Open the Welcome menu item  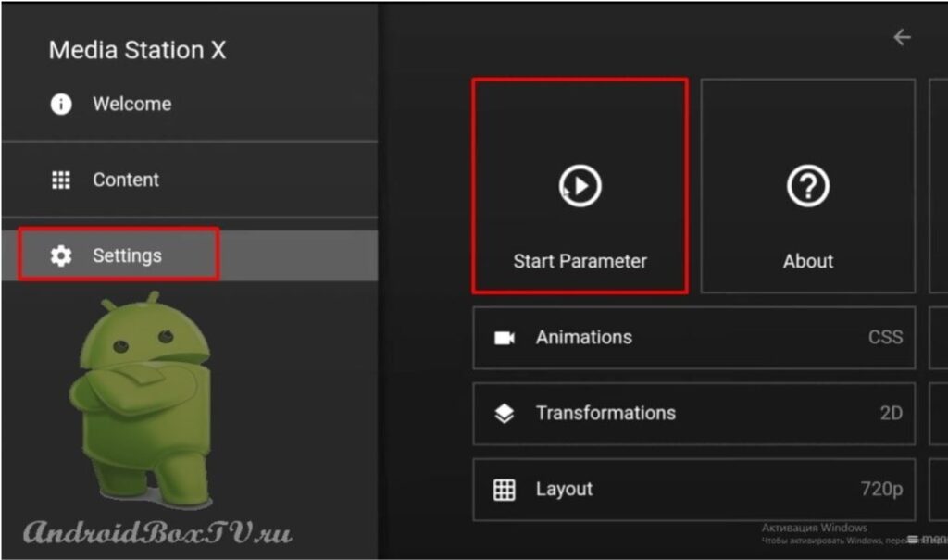190,104
